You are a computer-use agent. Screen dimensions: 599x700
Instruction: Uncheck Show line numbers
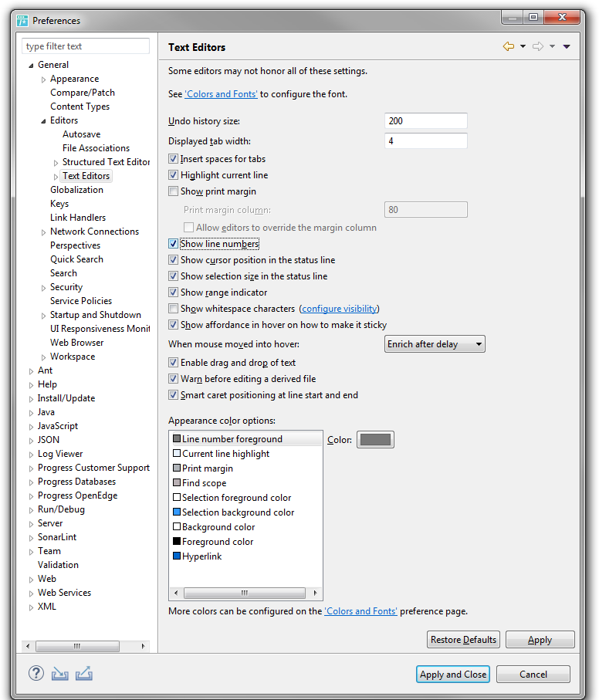click(173, 244)
